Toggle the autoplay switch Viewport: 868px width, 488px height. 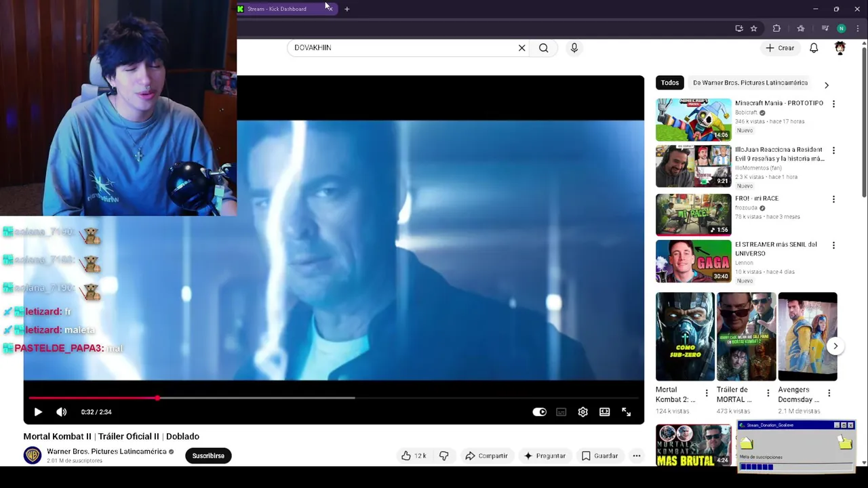click(539, 412)
